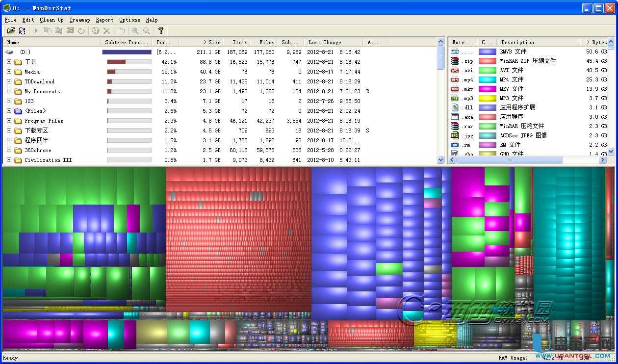Click the Help question mark icon
The width and height of the screenshot is (618, 364).
[x=160, y=30]
